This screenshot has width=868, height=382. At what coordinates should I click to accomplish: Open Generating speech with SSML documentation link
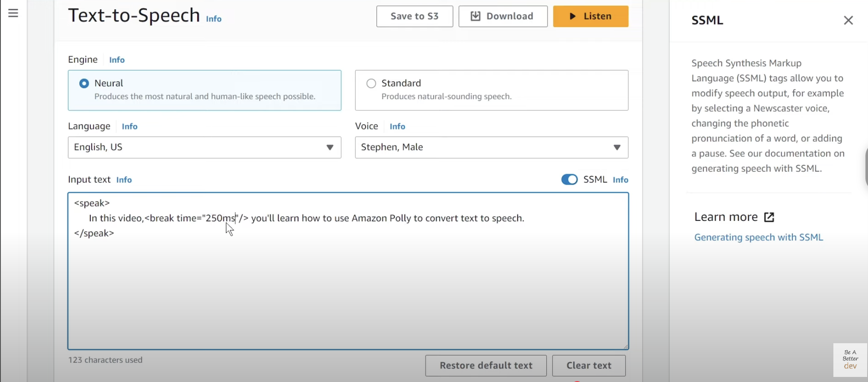pyautogui.click(x=758, y=237)
